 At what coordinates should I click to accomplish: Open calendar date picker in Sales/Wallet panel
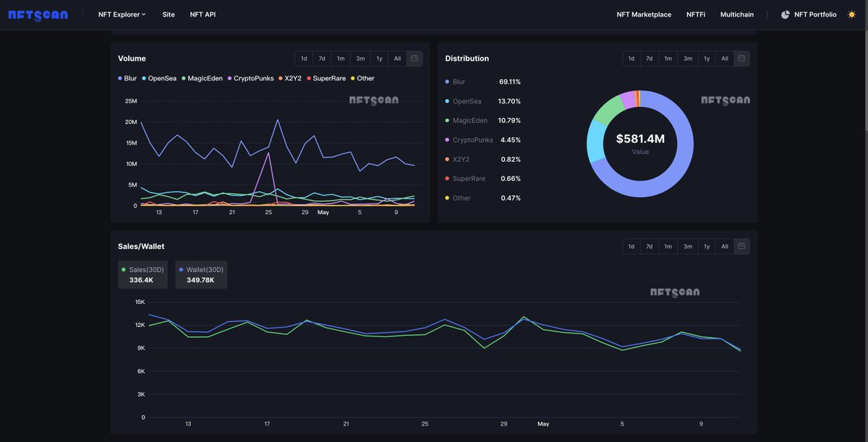741,247
